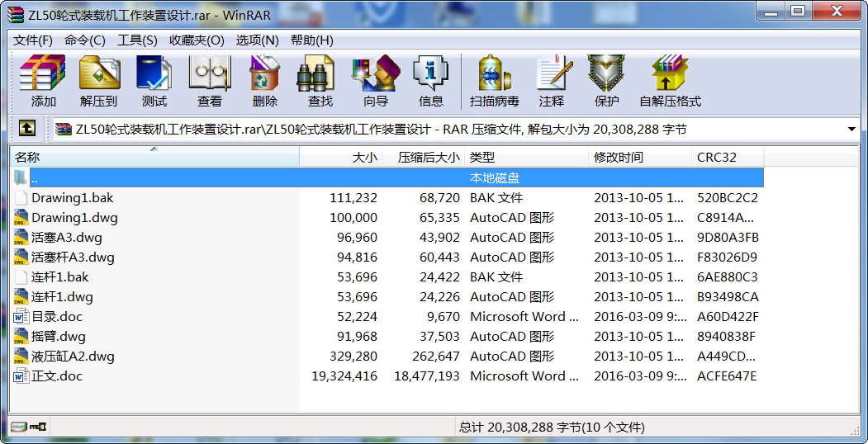Open the 帮助(H) menu
868x444 pixels.
(311, 40)
